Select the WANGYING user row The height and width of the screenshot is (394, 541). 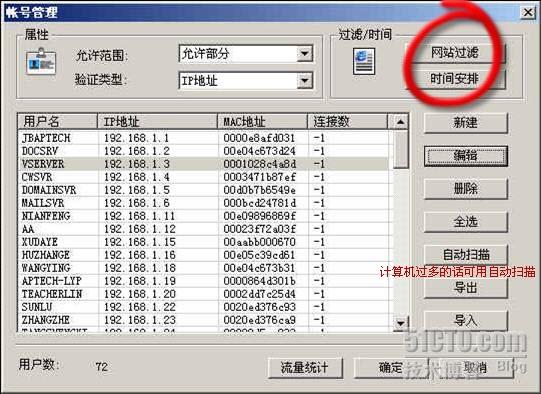click(x=204, y=268)
